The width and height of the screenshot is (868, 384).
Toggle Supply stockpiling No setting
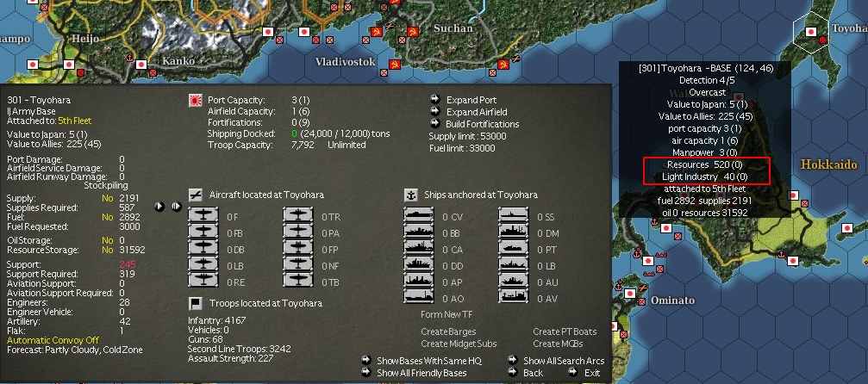point(108,198)
